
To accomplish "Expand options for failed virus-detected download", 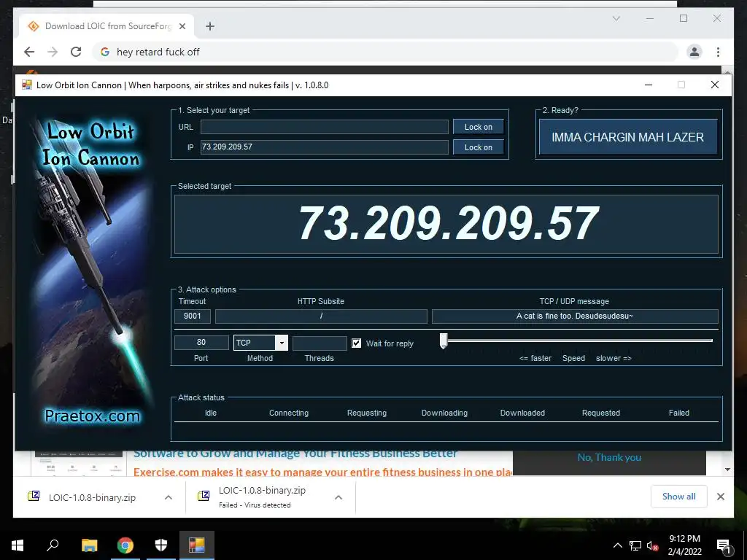I will (338, 497).
